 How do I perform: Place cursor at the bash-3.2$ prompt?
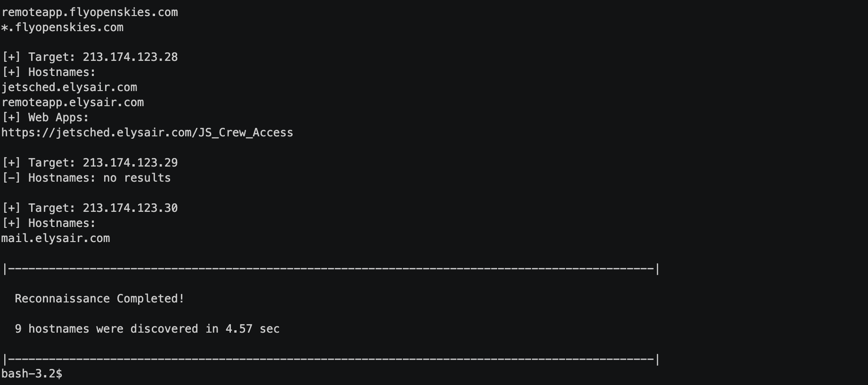pyautogui.click(x=66, y=374)
